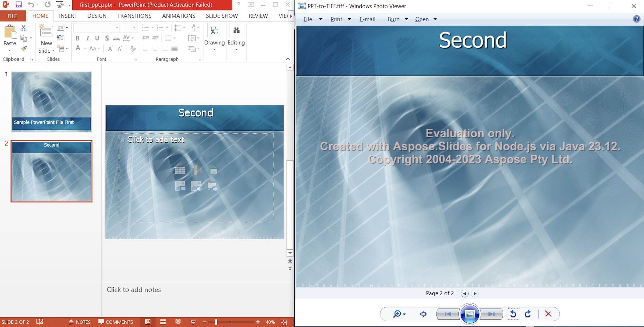Toggle the Comments pane button
644x327 pixels.
pyautogui.click(x=116, y=322)
